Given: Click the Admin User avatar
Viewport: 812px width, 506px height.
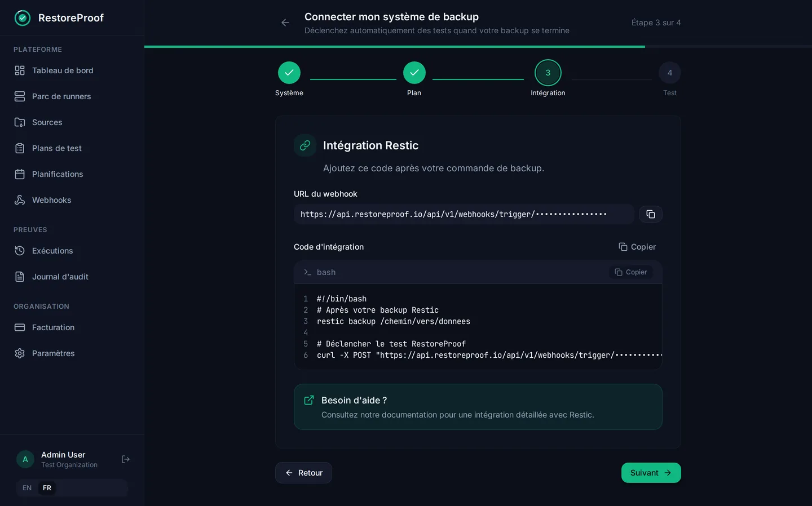Looking at the screenshot, I should coord(25,459).
